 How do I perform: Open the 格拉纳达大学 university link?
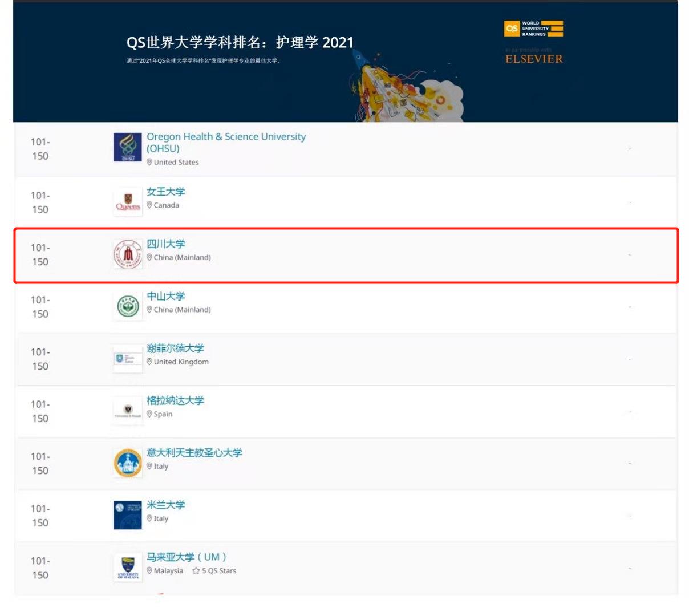click(x=175, y=400)
